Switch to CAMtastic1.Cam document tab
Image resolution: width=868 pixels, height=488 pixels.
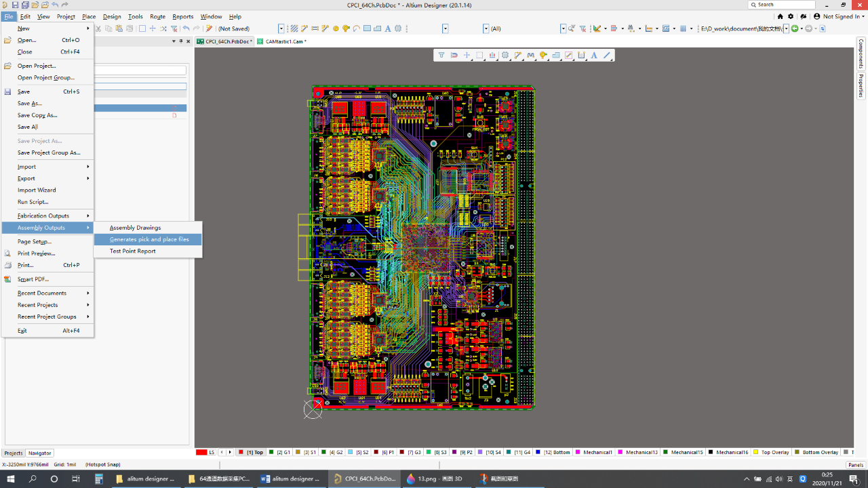tap(281, 41)
